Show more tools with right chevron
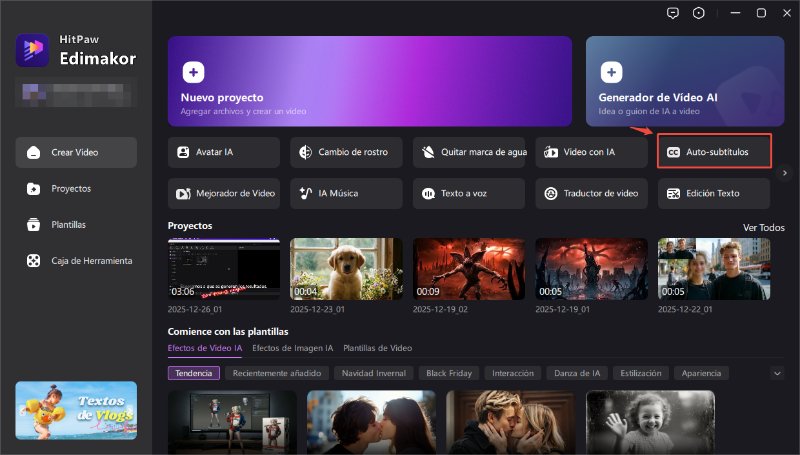The width and height of the screenshot is (800, 455). (785, 173)
